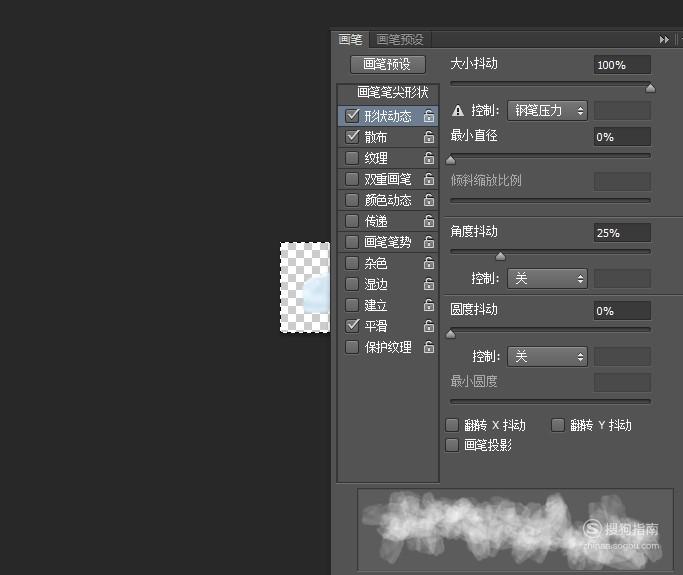Image resolution: width=683 pixels, height=575 pixels.
Task: Enable the 保护纹理 checkbox
Action: [x=352, y=347]
